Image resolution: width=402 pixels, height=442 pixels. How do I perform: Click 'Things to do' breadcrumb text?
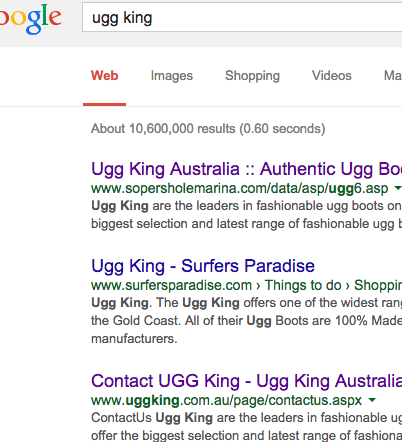[303, 285]
